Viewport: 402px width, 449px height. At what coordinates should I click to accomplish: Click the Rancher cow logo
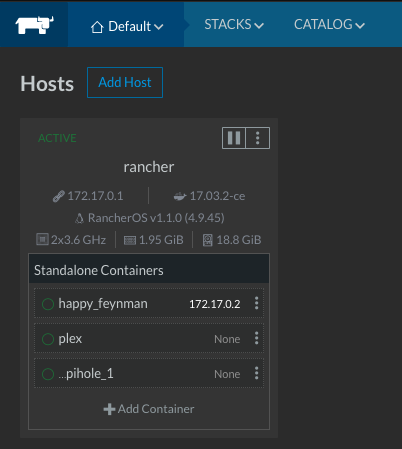(34, 25)
